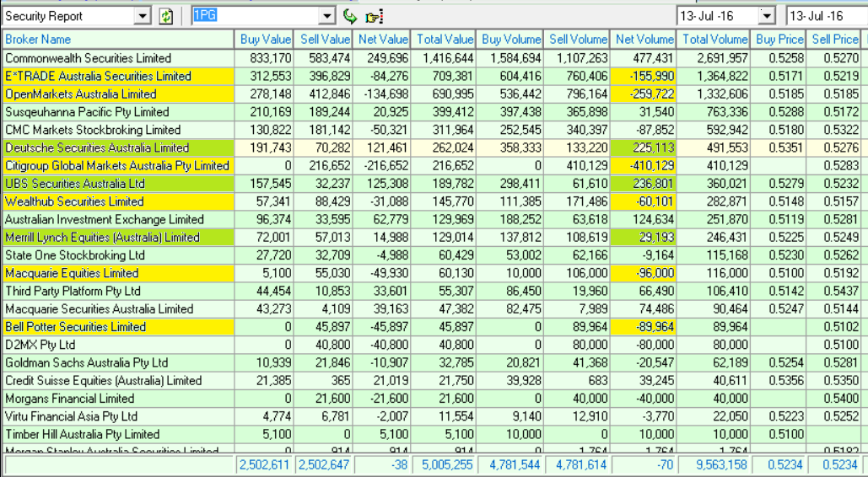Sort by Net Volume column header
868x477 pixels.
pos(644,40)
